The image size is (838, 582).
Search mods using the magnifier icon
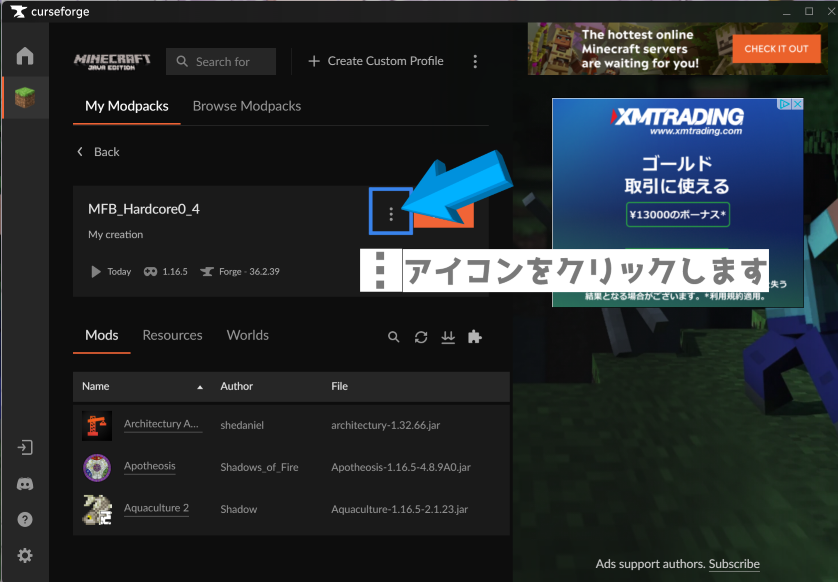click(x=393, y=337)
